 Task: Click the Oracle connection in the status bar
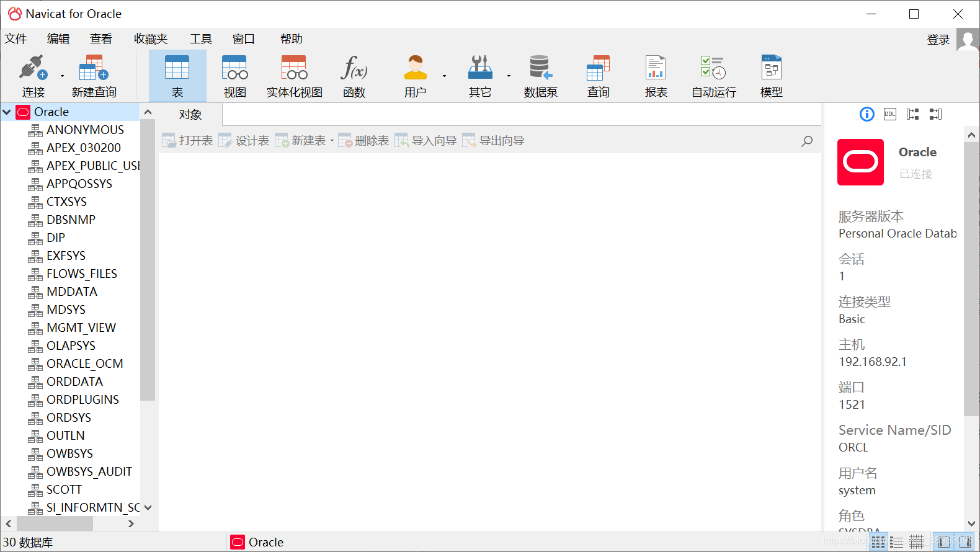(257, 542)
